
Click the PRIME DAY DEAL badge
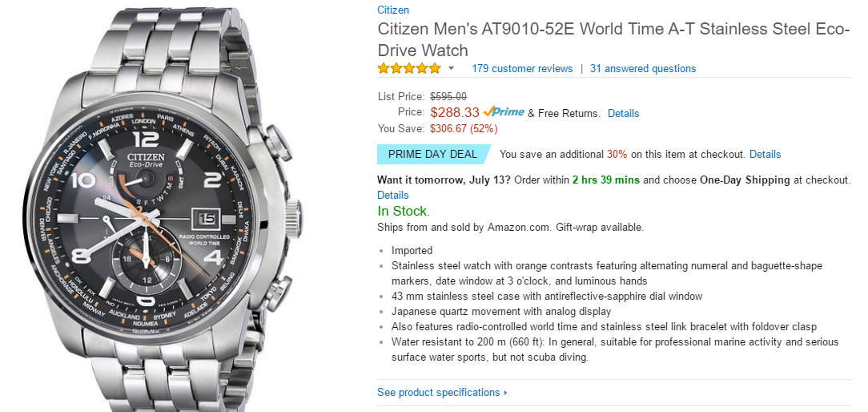coord(432,154)
